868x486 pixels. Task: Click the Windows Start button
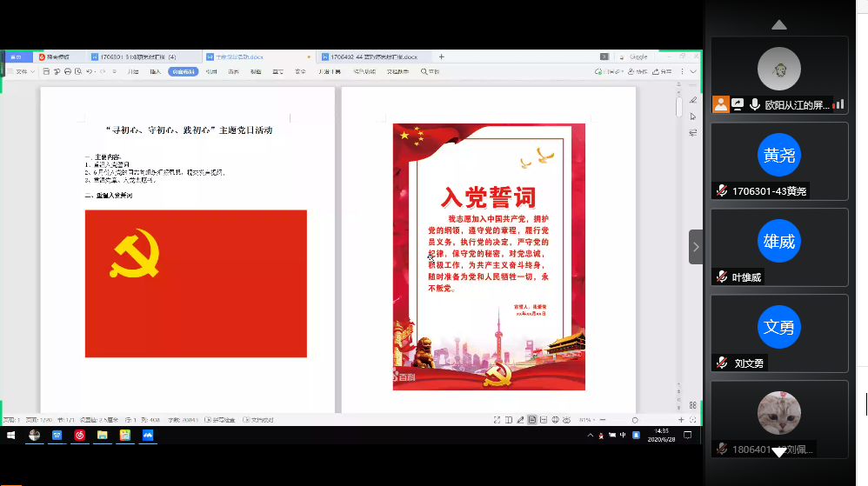tap(11, 435)
